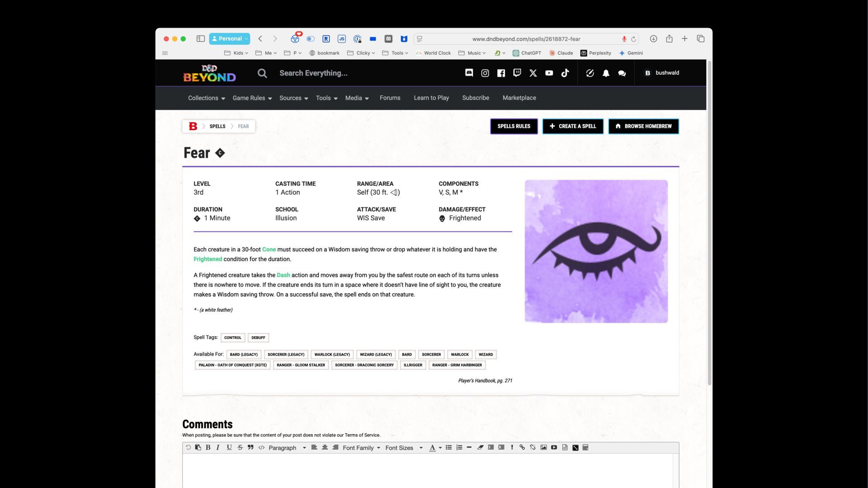Image resolution: width=868 pixels, height=488 pixels.
Task: Apply italic formatting in comment editor
Action: pos(218,447)
